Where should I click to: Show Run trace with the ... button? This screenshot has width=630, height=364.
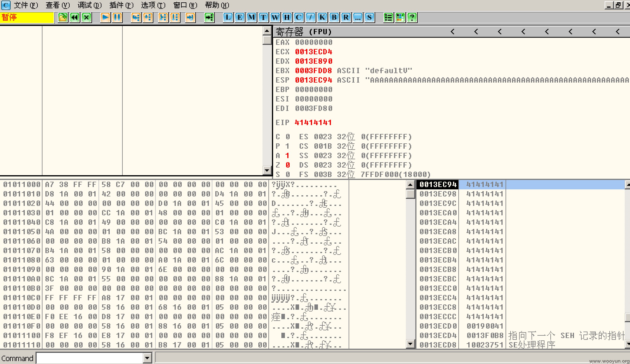click(x=358, y=17)
